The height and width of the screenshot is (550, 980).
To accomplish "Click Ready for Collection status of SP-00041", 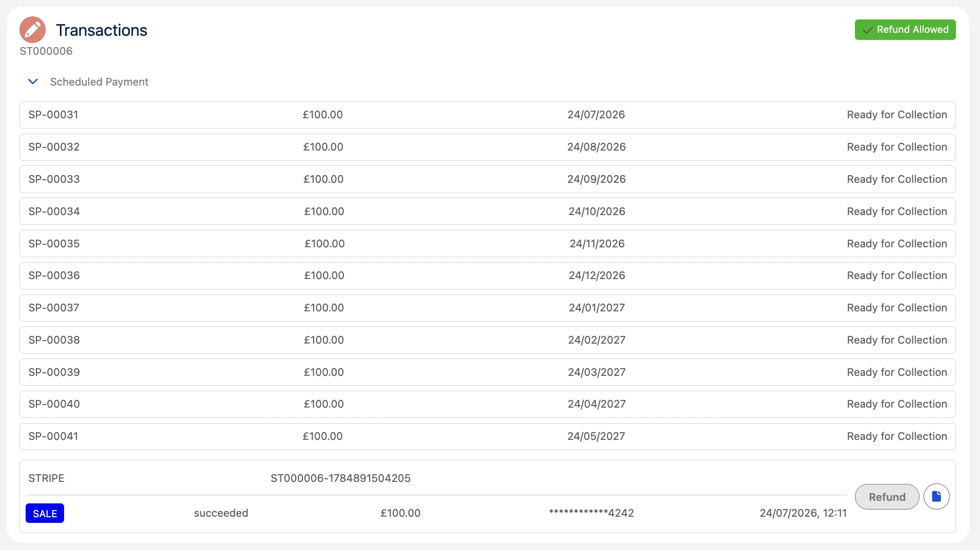I will click(897, 436).
